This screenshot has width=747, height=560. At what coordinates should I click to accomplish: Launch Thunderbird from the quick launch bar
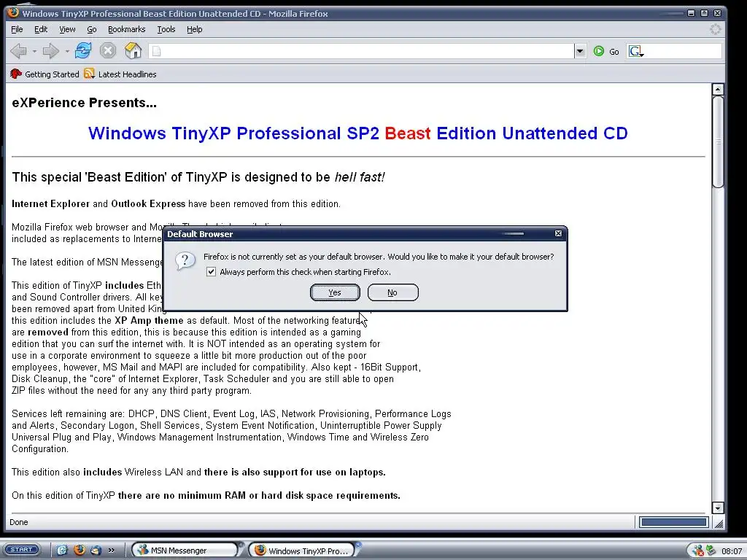click(96, 550)
